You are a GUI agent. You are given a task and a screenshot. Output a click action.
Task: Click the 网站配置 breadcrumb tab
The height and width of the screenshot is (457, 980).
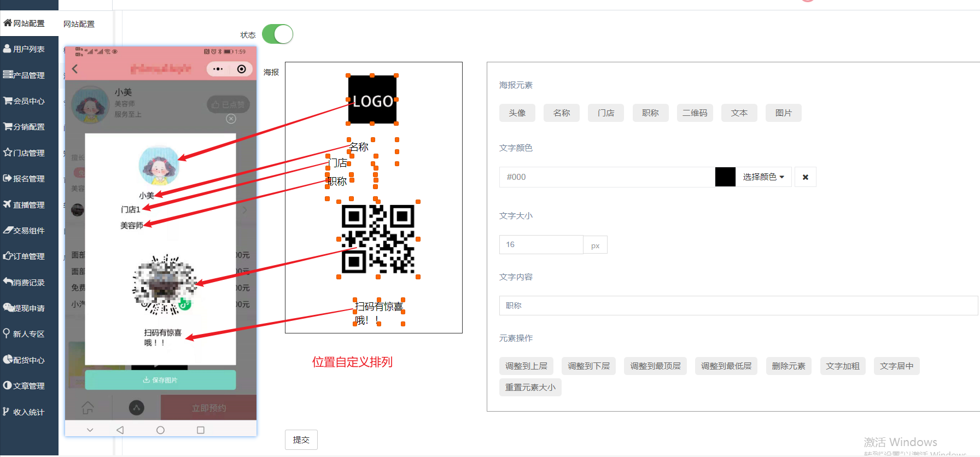coord(79,24)
